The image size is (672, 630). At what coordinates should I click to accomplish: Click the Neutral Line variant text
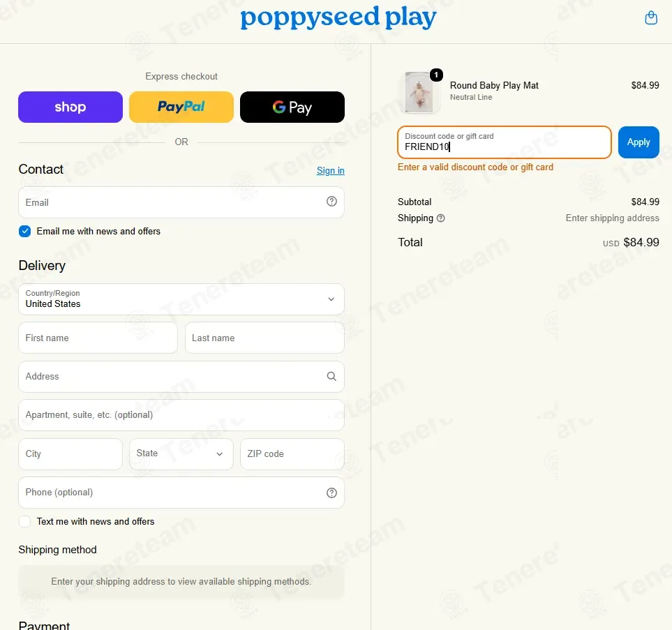pos(471,97)
